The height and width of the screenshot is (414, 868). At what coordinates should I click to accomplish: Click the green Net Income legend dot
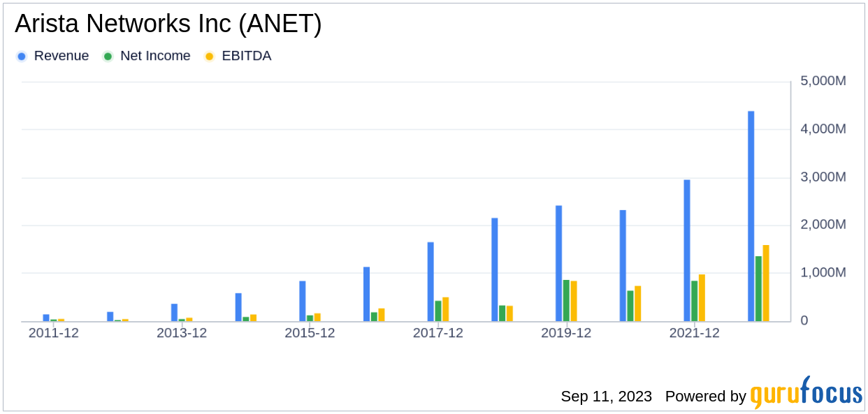click(108, 57)
